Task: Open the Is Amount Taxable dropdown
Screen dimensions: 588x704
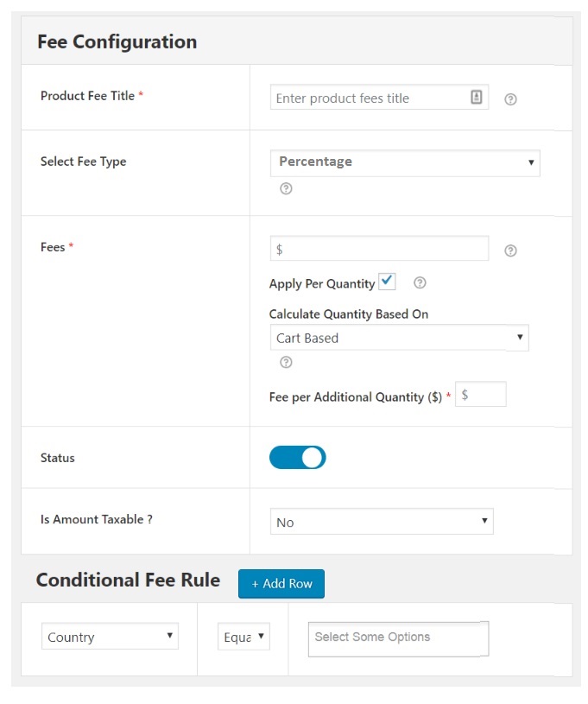Action: (381, 522)
